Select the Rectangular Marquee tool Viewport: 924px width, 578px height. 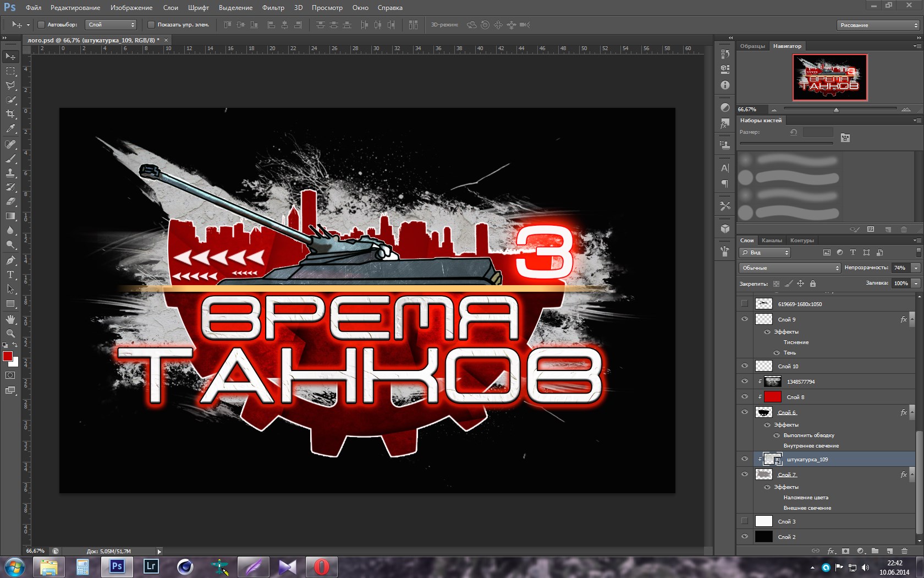click(x=10, y=71)
